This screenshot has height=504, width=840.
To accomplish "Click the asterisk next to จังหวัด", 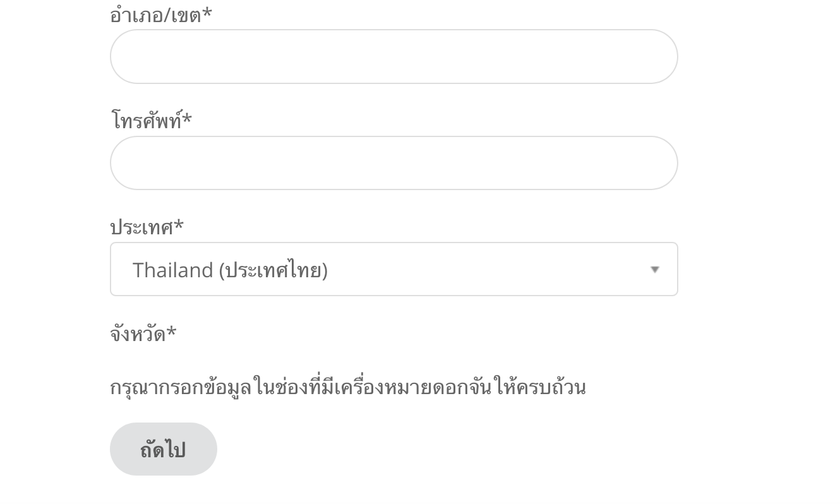I will (172, 332).
